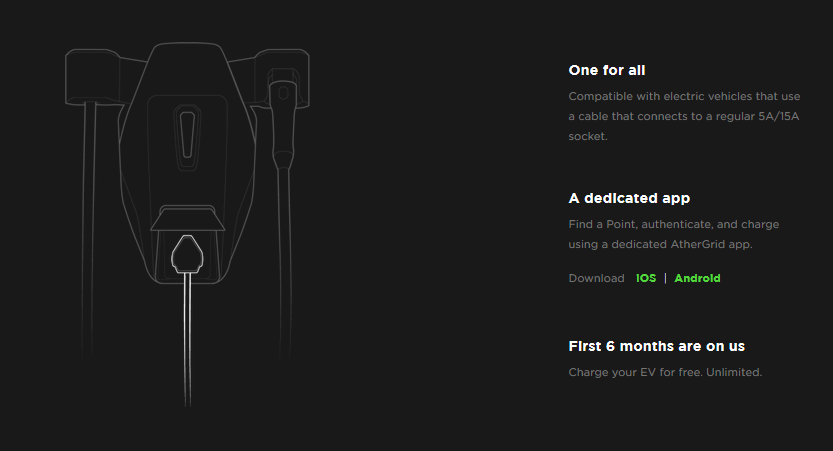Click the right holster bracket of the charger
The image size is (833, 451).
[x=283, y=77]
